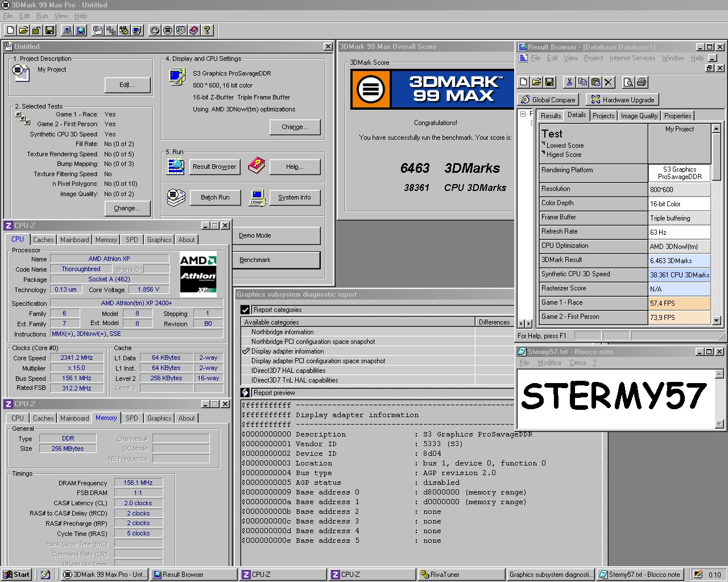Click the Windows Start button

pyautogui.click(x=16, y=575)
